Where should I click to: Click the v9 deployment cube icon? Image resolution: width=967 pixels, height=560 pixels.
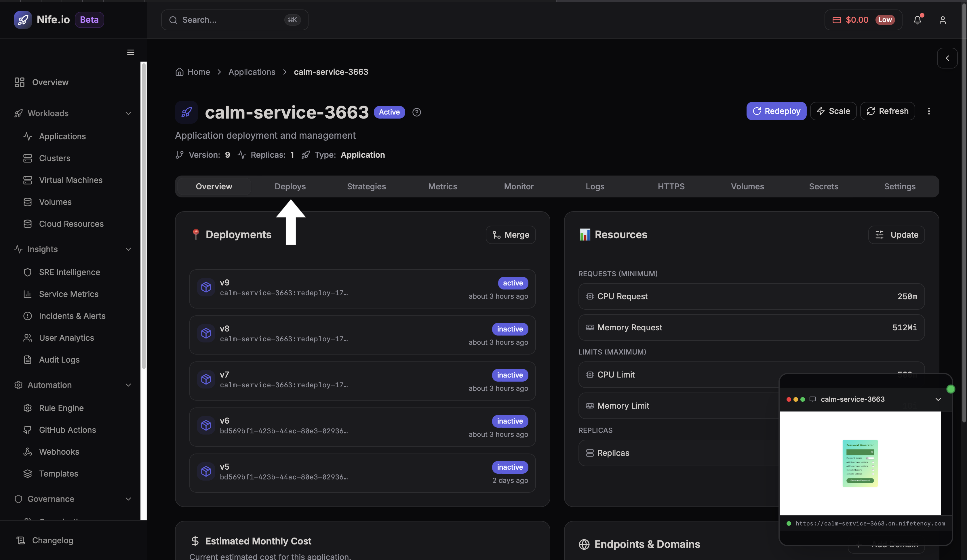point(206,287)
